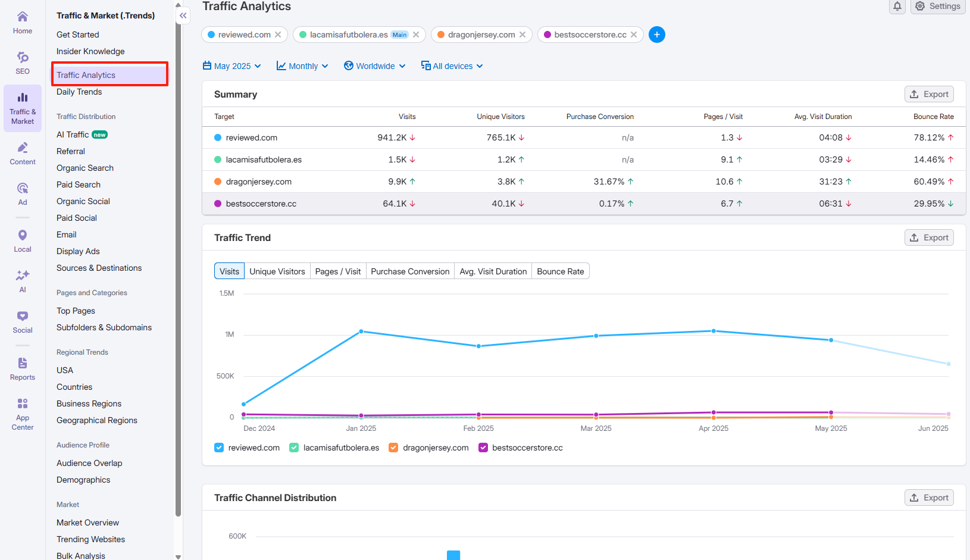Open the All devices dropdown

452,66
